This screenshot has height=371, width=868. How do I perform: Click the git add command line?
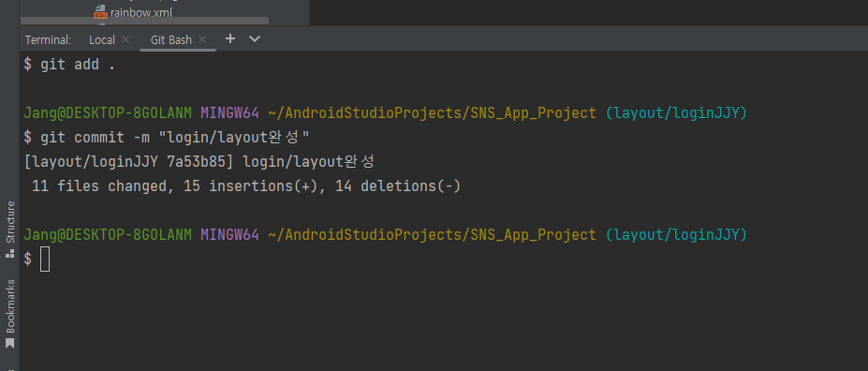click(x=69, y=65)
